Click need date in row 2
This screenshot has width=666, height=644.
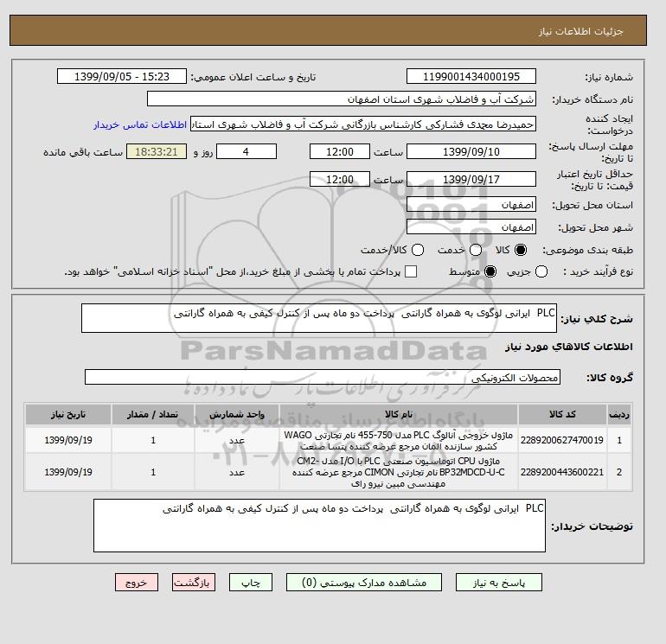(68, 472)
